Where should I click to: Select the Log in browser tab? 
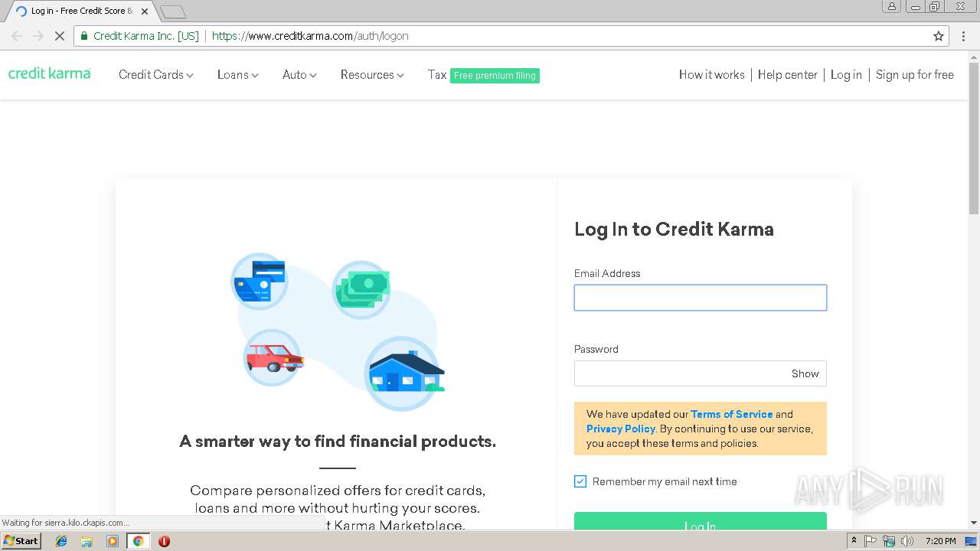[x=81, y=11]
